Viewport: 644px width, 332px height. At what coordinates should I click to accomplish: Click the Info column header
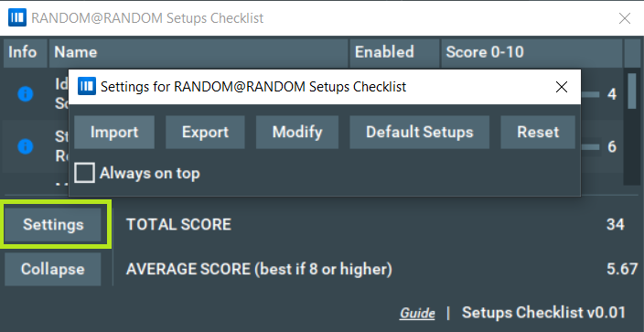25,53
